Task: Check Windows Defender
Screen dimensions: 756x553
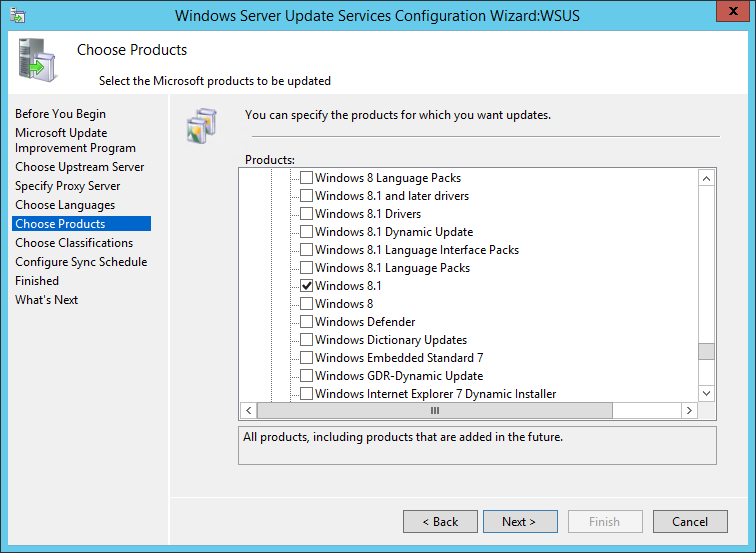Action: tap(306, 322)
